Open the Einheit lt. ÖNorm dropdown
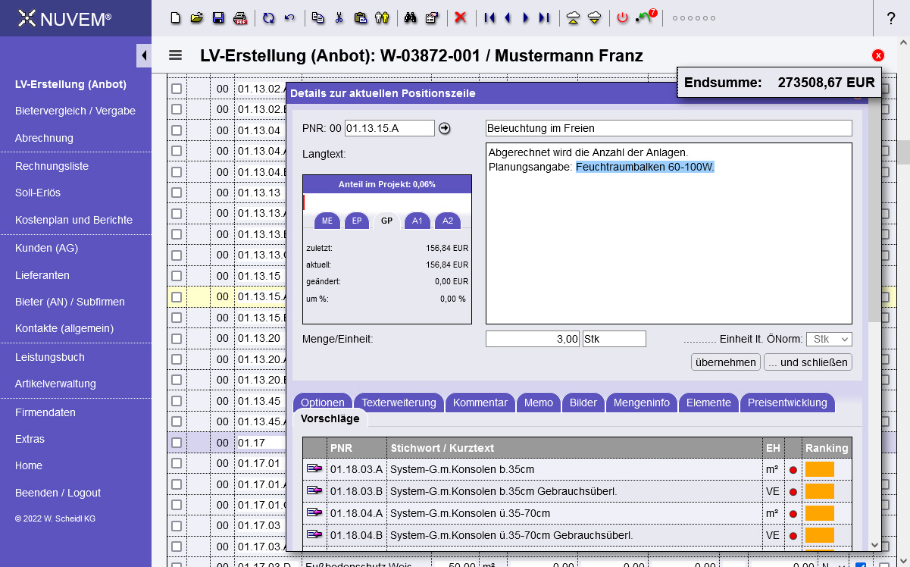The image size is (910, 567). pos(828,340)
